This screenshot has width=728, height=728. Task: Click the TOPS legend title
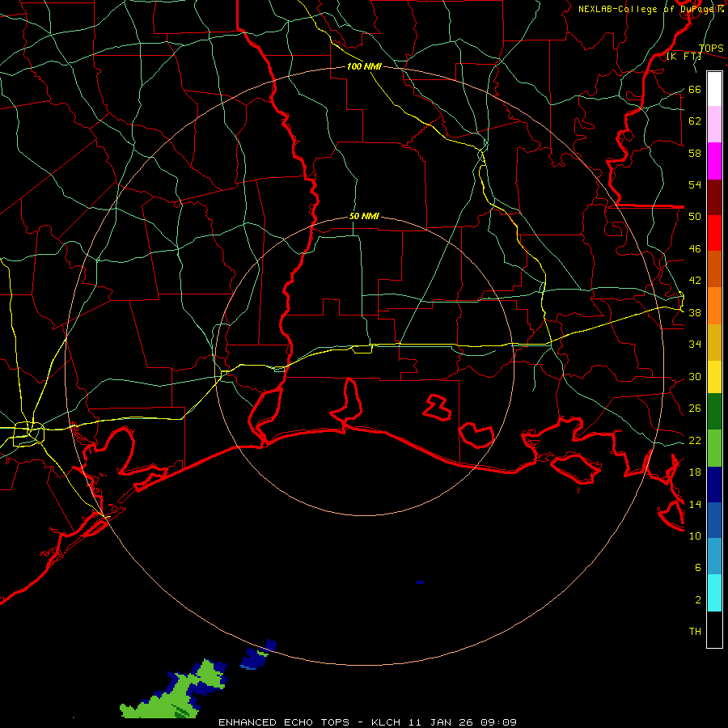(711, 49)
